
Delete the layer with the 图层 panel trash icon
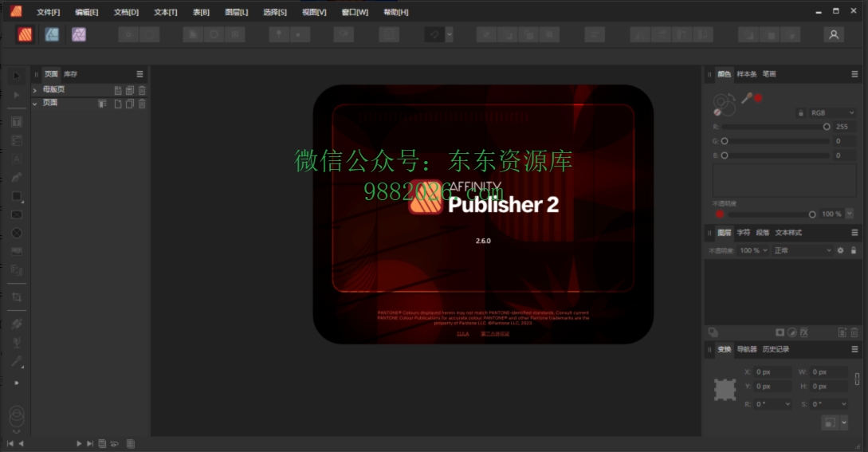click(x=854, y=332)
